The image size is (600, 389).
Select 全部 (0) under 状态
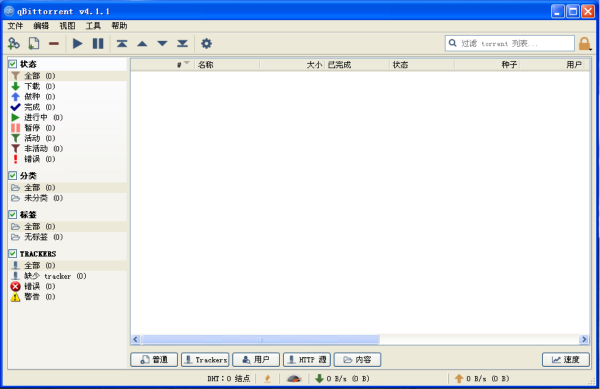click(67, 76)
